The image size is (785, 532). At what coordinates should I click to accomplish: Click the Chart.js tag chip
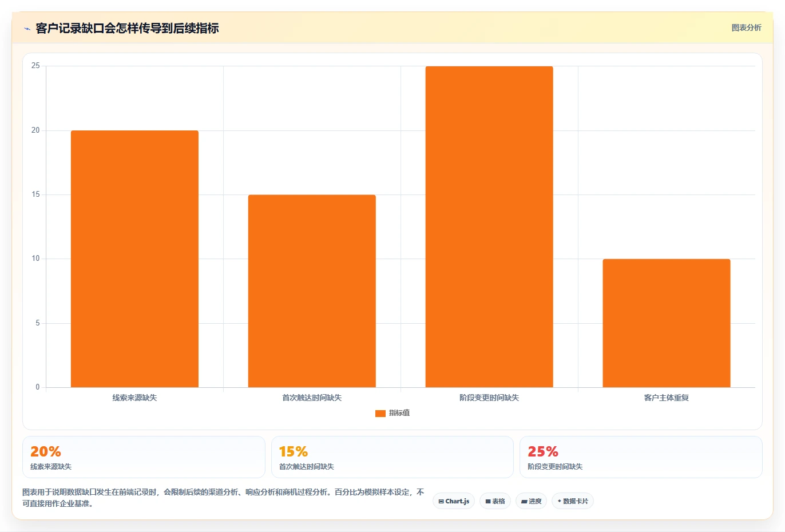[x=454, y=501]
